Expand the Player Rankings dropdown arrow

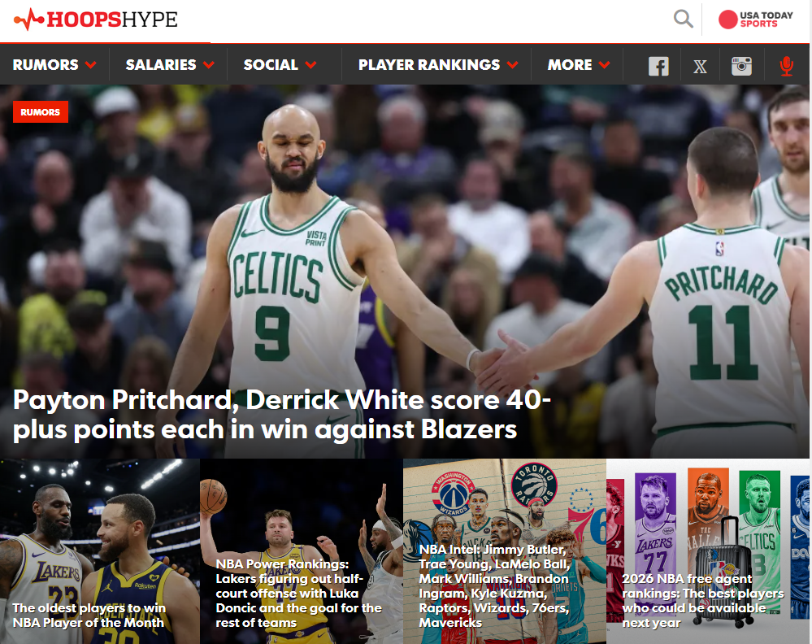pos(513,65)
